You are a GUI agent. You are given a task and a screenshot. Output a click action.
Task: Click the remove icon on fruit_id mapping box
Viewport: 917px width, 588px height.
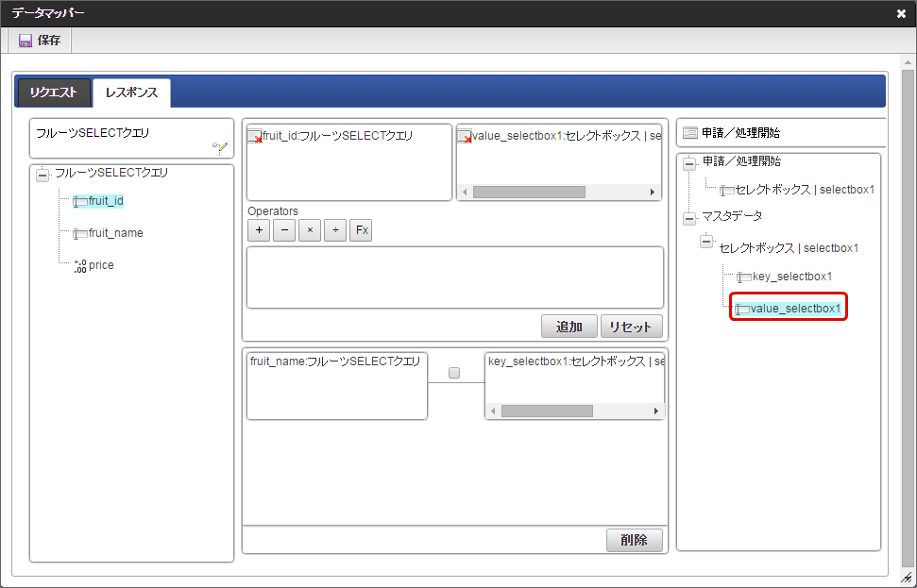click(x=255, y=137)
